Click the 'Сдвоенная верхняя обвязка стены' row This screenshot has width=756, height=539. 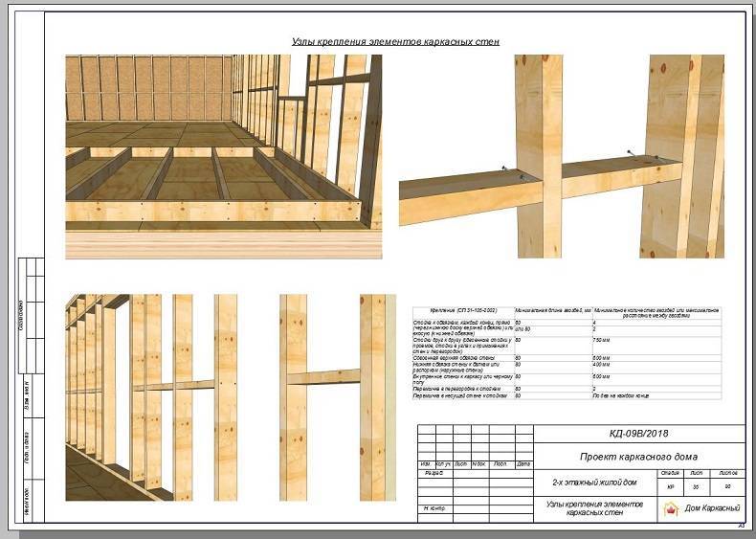click(x=567, y=358)
